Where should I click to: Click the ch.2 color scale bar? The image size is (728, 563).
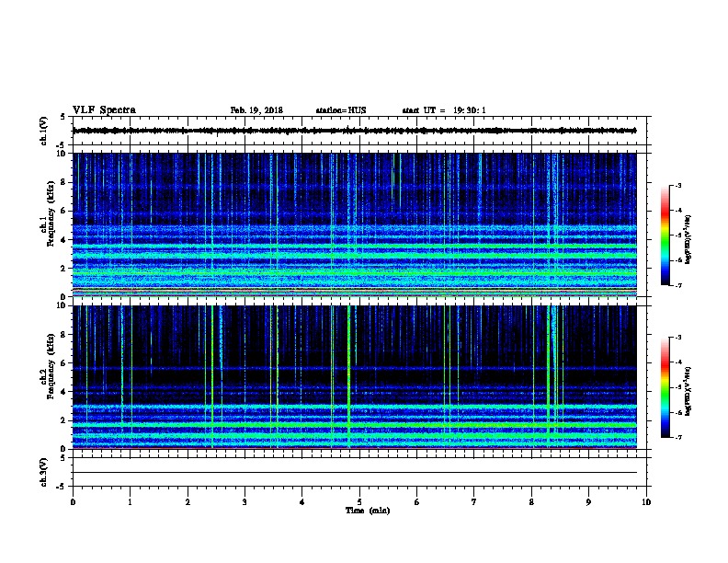coord(665,387)
